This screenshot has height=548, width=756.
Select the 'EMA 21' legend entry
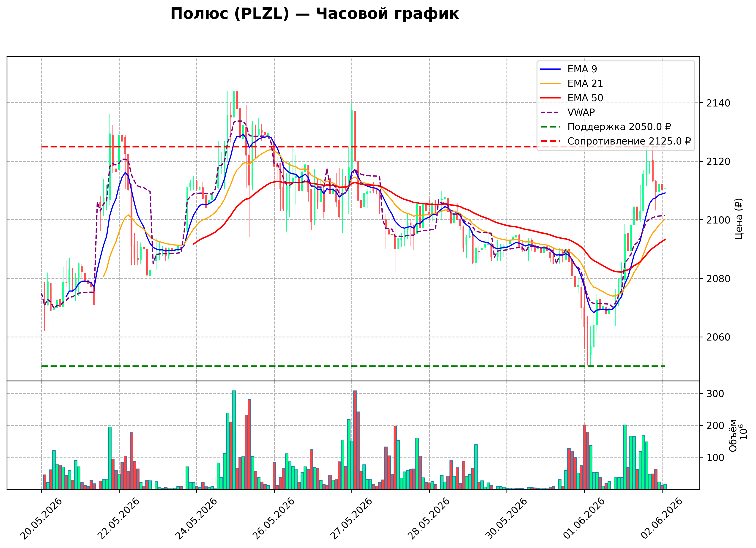pos(571,83)
